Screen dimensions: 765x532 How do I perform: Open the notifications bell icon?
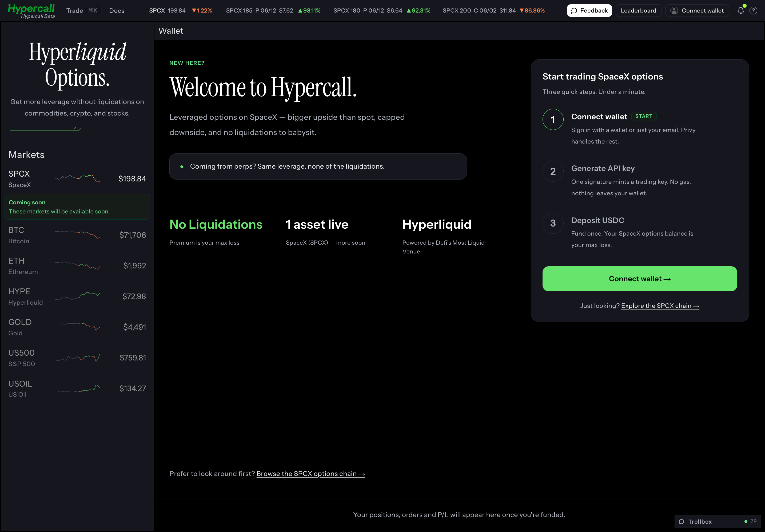[x=740, y=10]
